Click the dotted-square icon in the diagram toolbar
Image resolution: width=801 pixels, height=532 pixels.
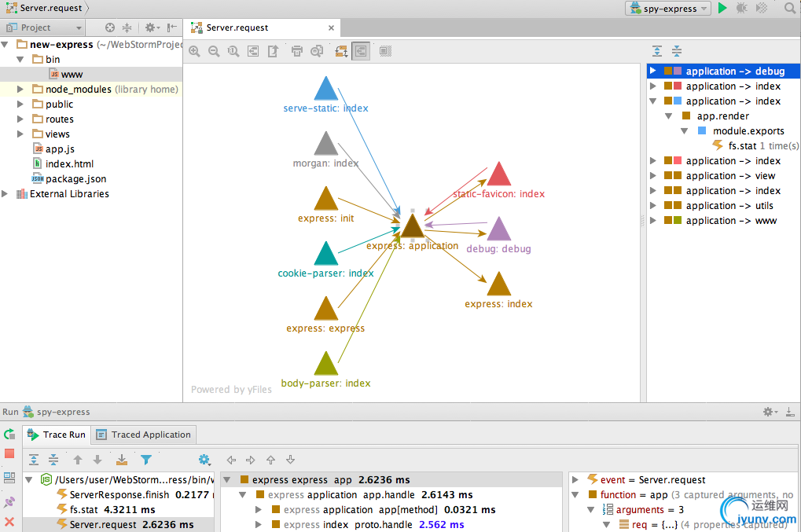coord(386,51)
